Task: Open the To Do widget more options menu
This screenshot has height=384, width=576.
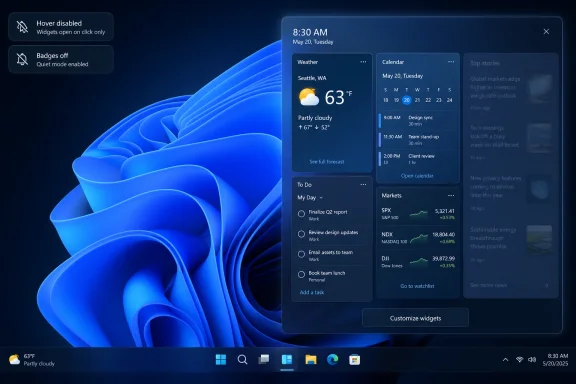Action: [x=363, y=185]
